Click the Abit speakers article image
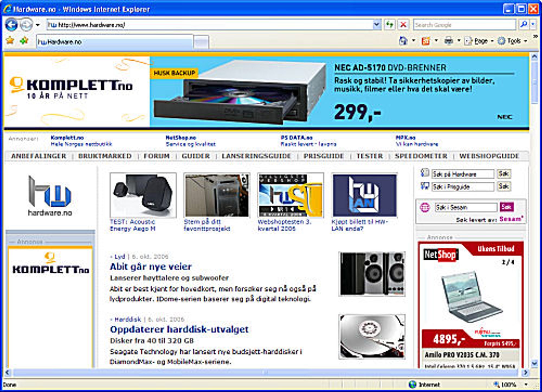The height and width of the screenshot is (392, 542). coord(372,274)
